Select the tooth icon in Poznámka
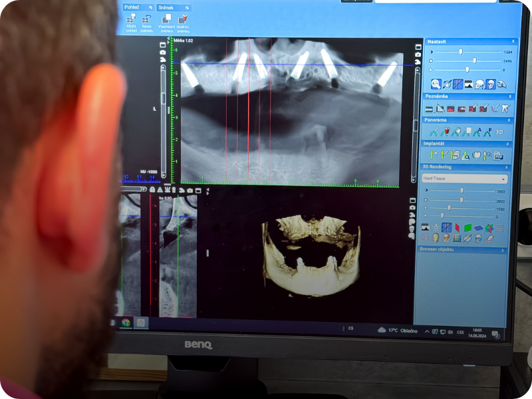 (x=505, y=108)
